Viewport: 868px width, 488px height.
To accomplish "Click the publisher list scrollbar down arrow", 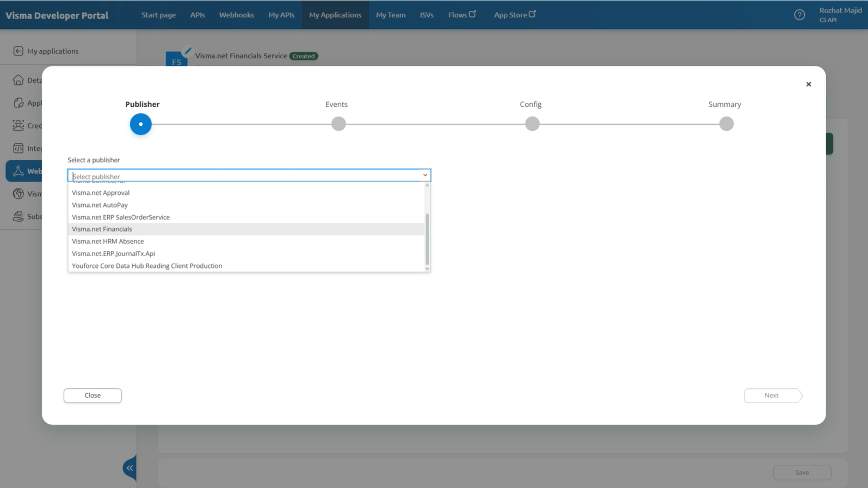I will point(427,269).
